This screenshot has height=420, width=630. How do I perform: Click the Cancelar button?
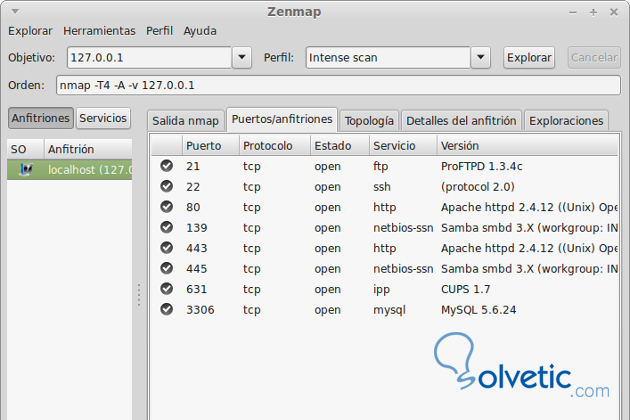click(594, 57)
